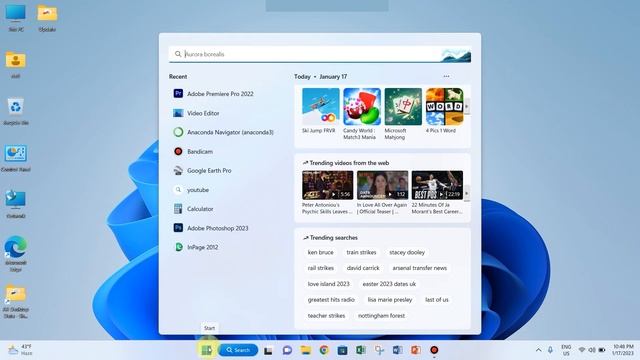The height and width of the screenshot is (360, 640).
Task: Open Candy World: Match3 Mania game tile
Action: [x=362, y=114]
